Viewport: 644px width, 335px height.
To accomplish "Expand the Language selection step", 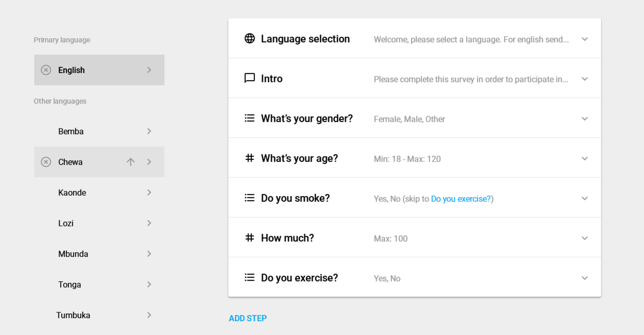I will click(585, 39).
